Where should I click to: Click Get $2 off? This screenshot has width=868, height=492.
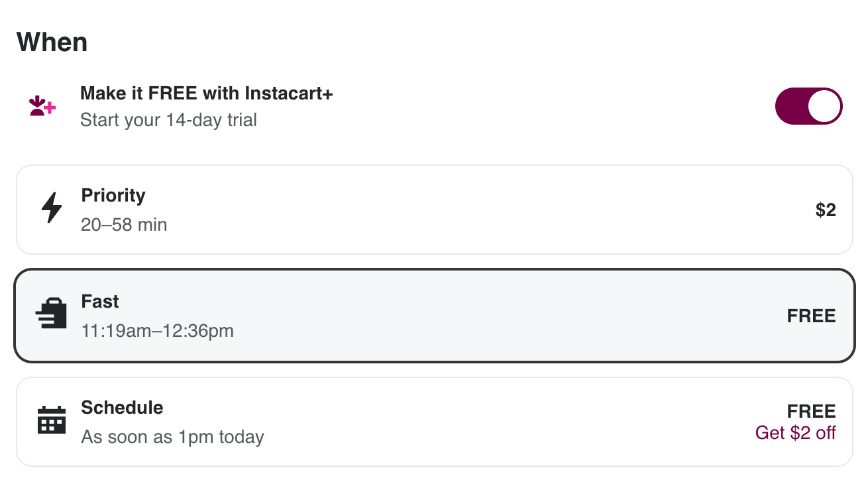click(x=795, y=432)
